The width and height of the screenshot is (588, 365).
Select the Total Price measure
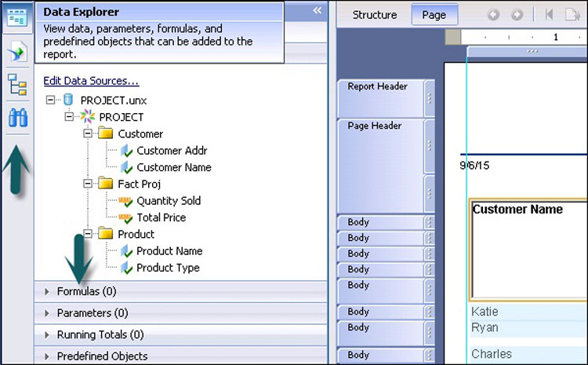coord(161,217)
